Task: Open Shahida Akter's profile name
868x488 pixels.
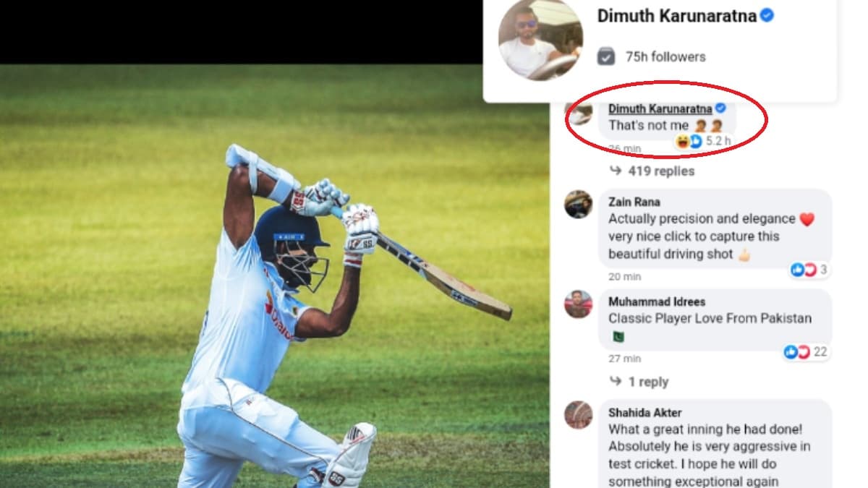Action: tap(645, 413)
